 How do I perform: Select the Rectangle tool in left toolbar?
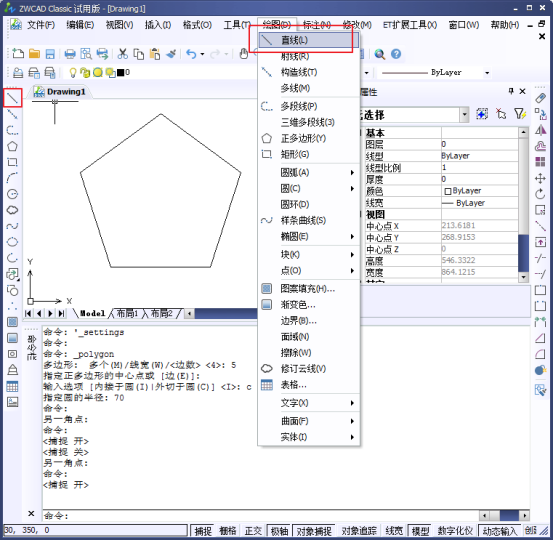tap(12, 162)
